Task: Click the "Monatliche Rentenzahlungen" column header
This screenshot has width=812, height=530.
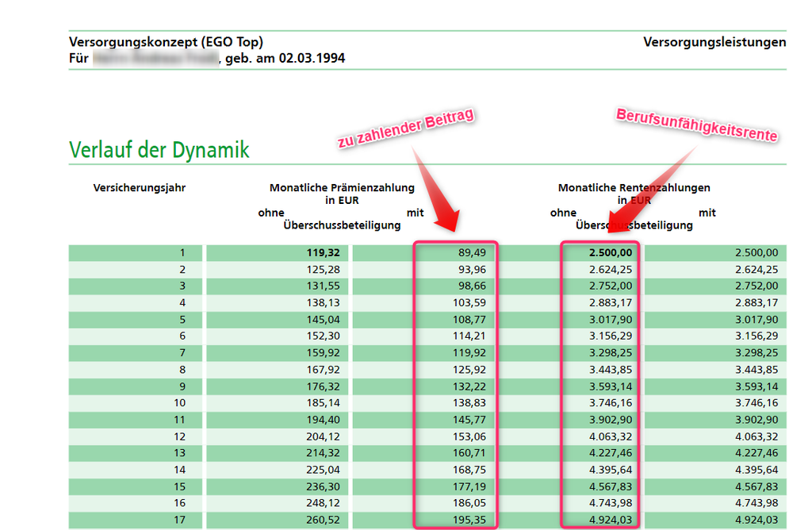Action: 634,188
